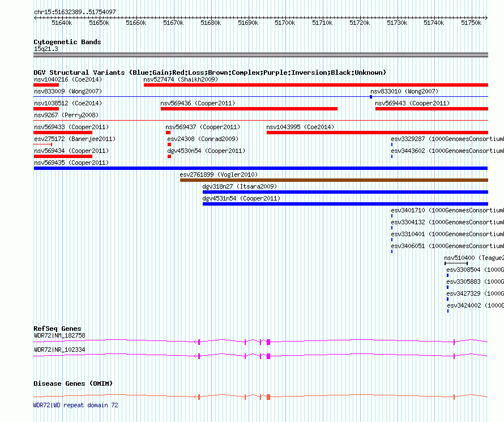
Task: Click the gray 15q21.3 cytogenetic band
Action: [x=260, y=55]
